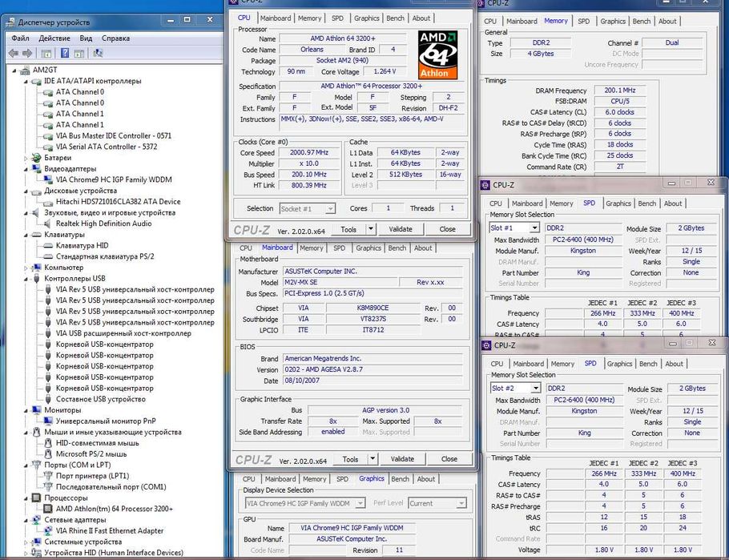Viewport: 729px width, 560px height.
Task: Click the Back arrow in Device Manager toolbar
Action: pyautogui.click(x=14, y=53)
